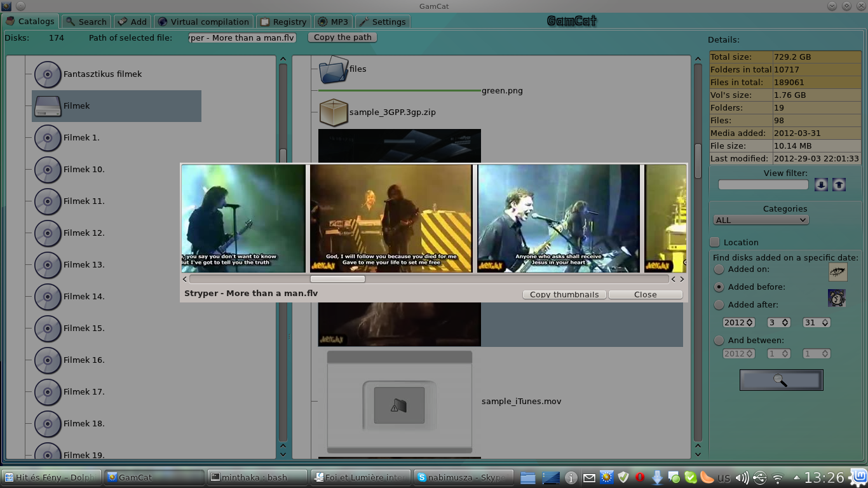Click the Total size 729.2 GB cell
The width and height of the screenshot is (868, 488).
[817, 57]
